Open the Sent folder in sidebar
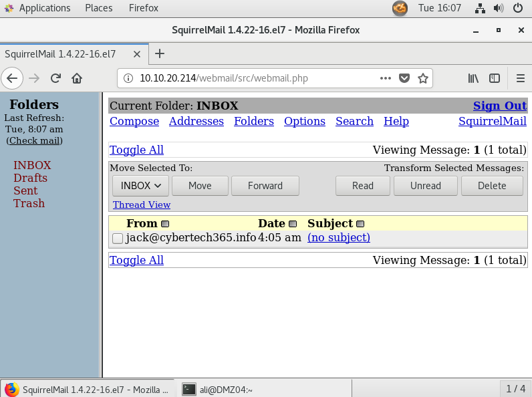Image resolution: width=532 pixels, height=397 pixels. point(25,190)
